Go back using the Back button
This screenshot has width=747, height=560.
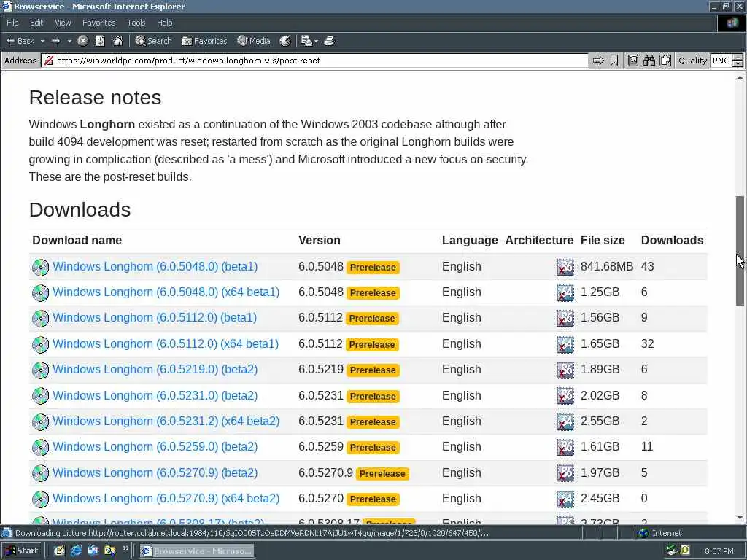click(x=20, y=41)
